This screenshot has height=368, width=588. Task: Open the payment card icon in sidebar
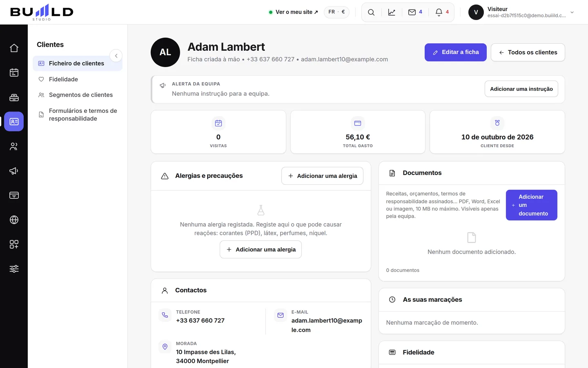coord(14,195)
